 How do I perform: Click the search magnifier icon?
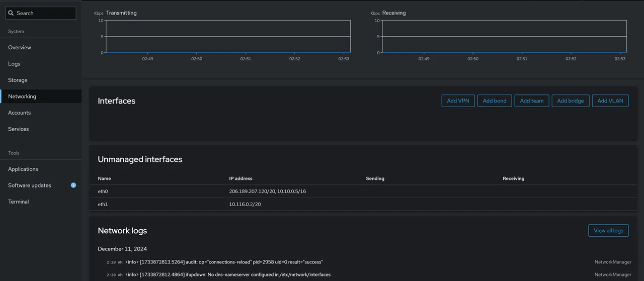[11, 13]
